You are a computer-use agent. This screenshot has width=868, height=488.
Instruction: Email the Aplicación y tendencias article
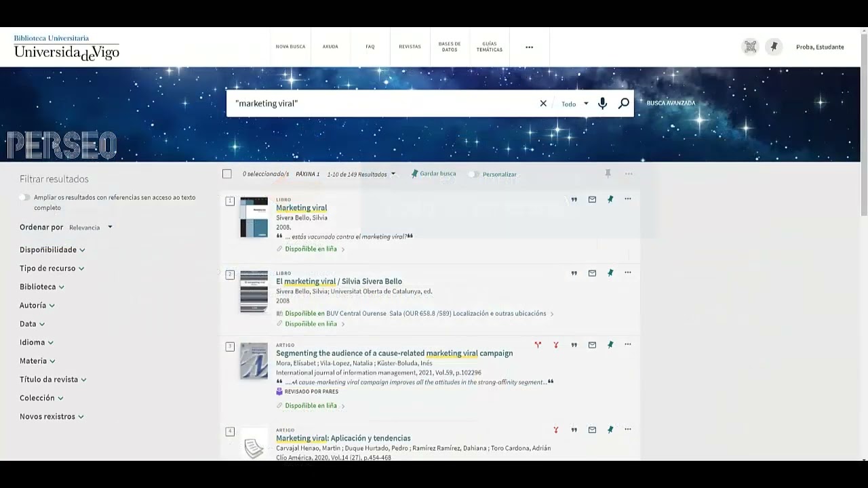click(x=592, y=430)
